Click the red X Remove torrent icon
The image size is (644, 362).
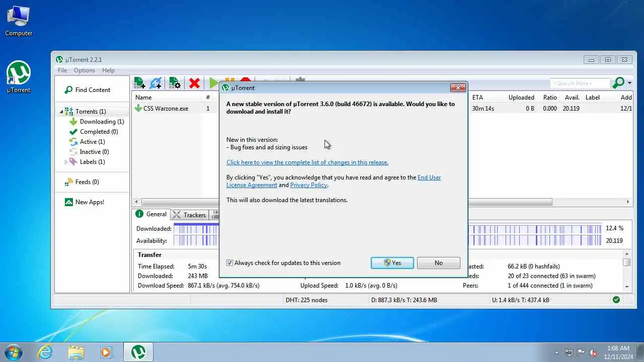click(x=194, y=83)
